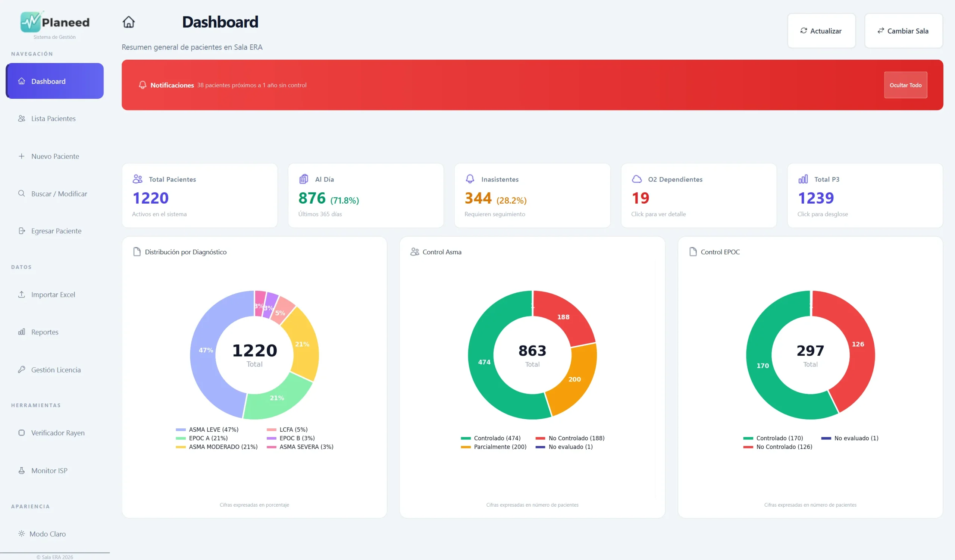The height and width of the screenshot is (560, 955).
Task: Click the key icon for Gestión Licencia
Action: coord(22,369)
